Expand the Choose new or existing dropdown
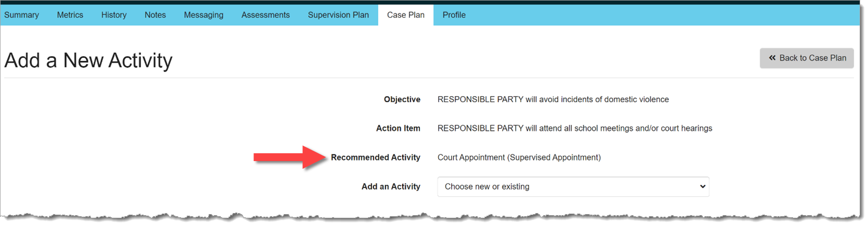This screenshot has width=868, height=226. pos(572,187)
